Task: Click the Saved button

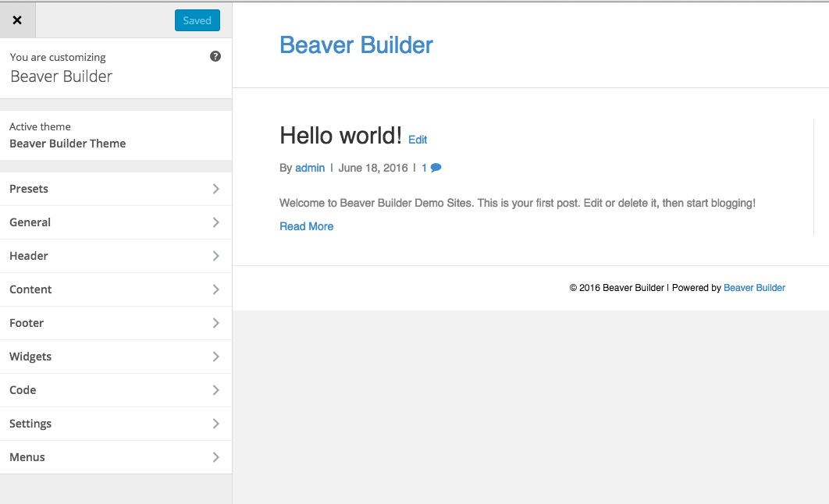Action: tap(197, 20)
